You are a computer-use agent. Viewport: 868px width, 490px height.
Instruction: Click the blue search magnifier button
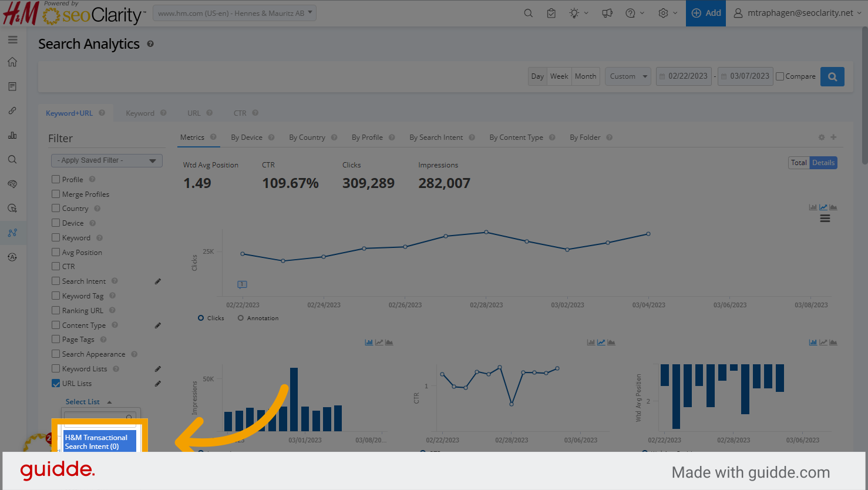(832, 76)
